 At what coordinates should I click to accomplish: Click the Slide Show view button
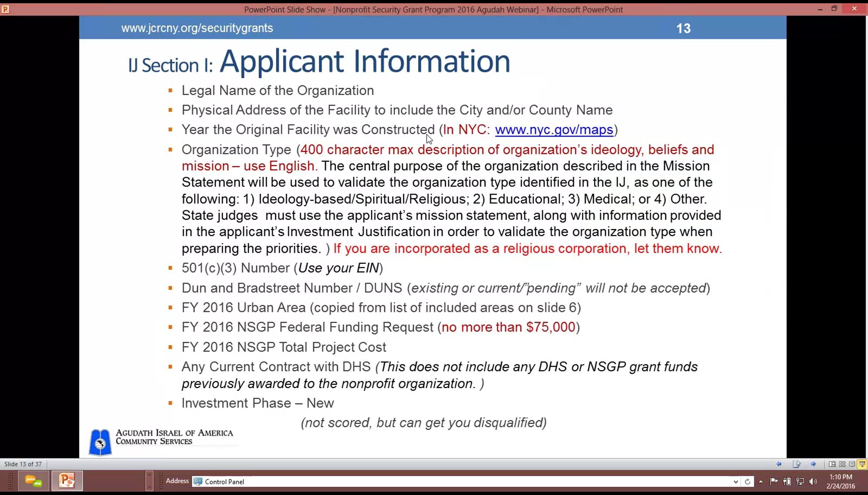point(862,464)
